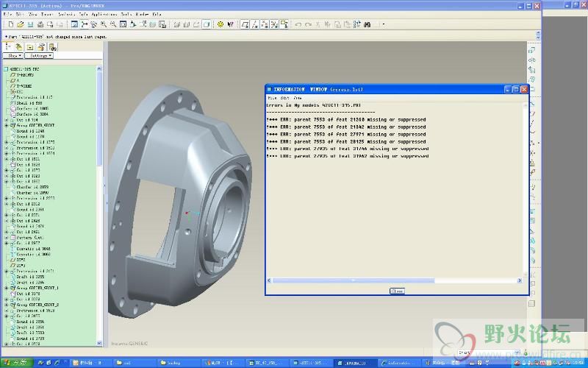Click Internet Explorer quick launch icon
Screen dimensions: 588x368
point(57,363)
